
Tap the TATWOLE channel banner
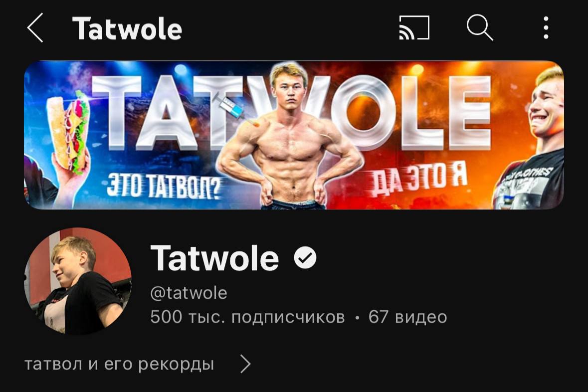point(294,135)
